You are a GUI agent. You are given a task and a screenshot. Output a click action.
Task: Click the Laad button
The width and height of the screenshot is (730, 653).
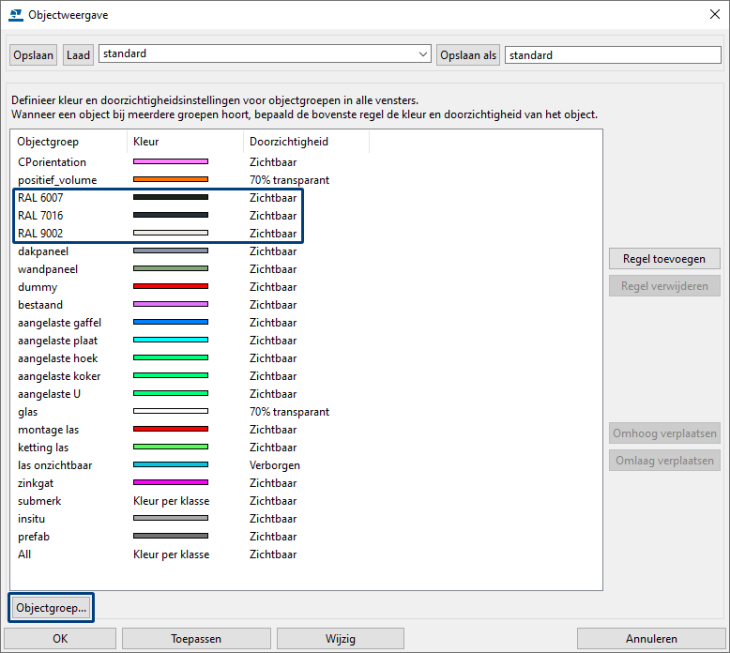(78, 55)
